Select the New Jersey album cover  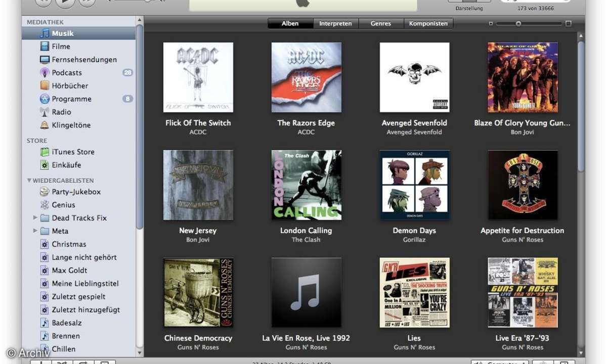pos(198,185)
